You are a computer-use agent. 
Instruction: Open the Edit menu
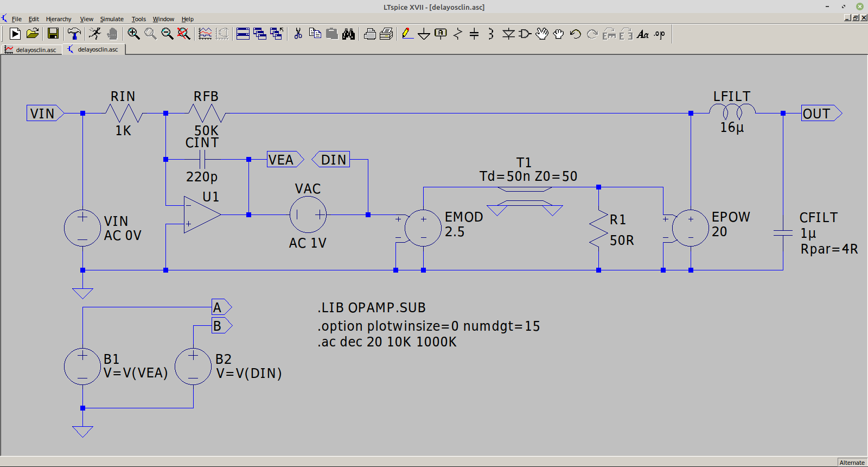pos(34,19)
